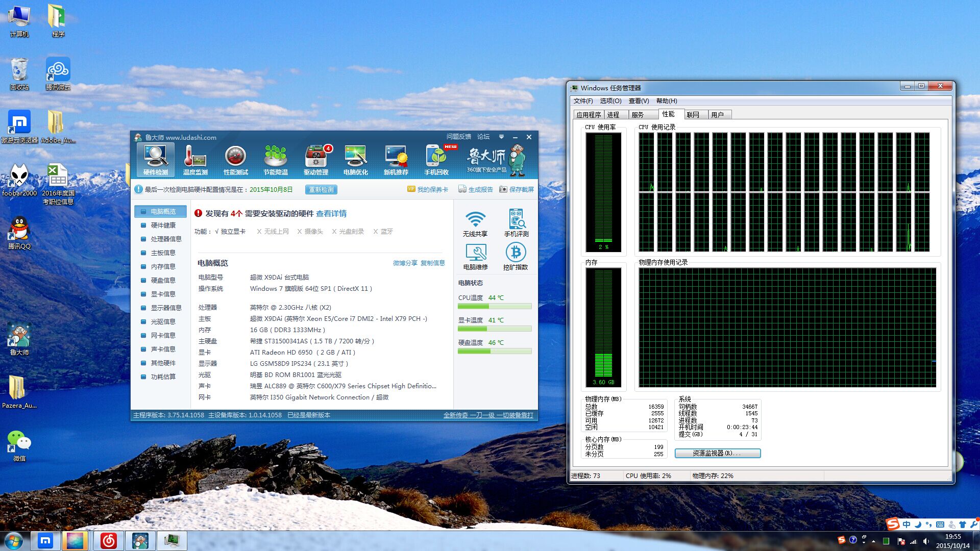This screenshot has width=980, height=551.
Task: Click Task Manager taskbar icon
Action: [x=172, y=541]
